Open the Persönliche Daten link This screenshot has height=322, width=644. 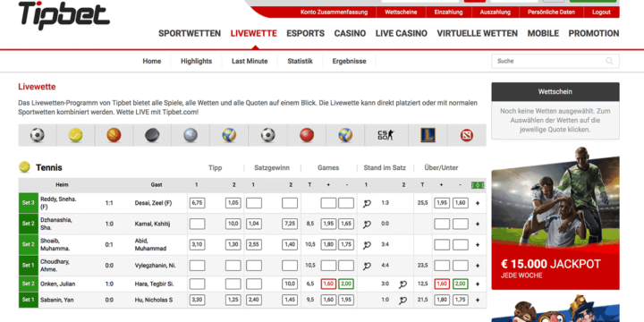[x=551, y=13]
